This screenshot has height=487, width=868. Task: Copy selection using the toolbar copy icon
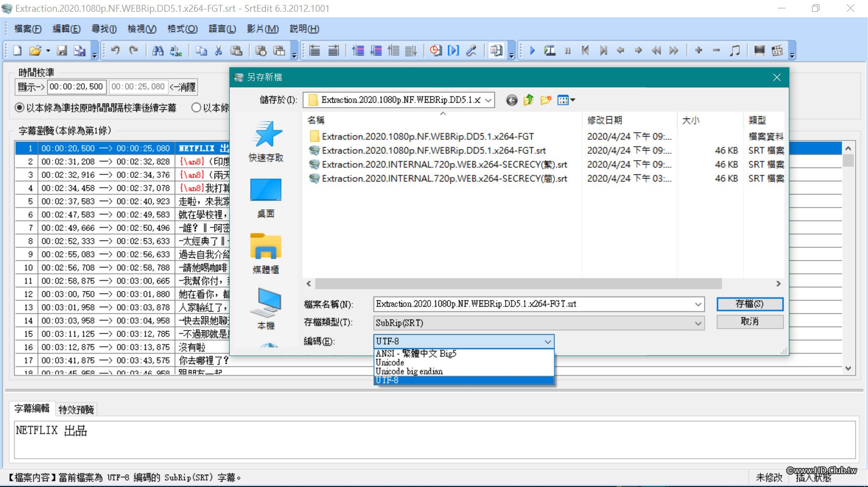(201, 51)
